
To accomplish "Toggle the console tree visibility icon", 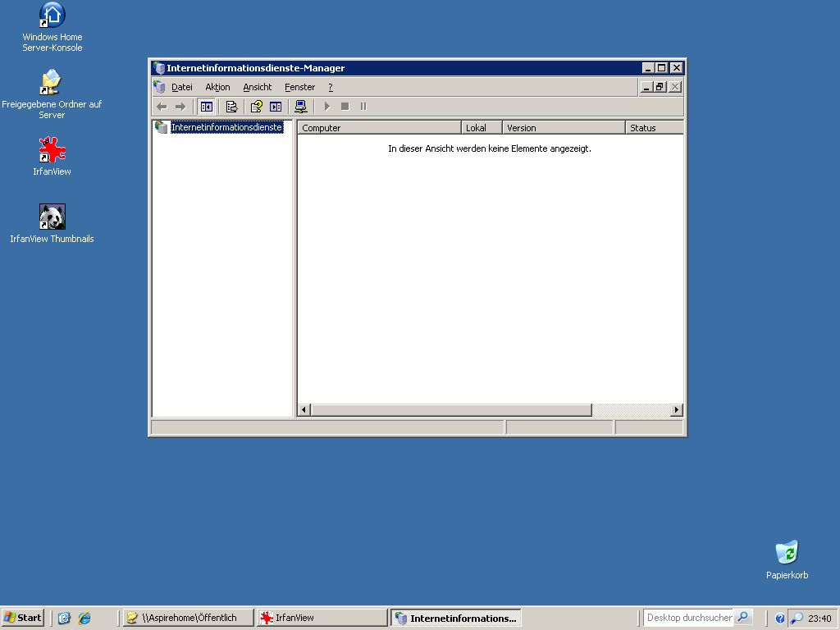I will point(206,106).
